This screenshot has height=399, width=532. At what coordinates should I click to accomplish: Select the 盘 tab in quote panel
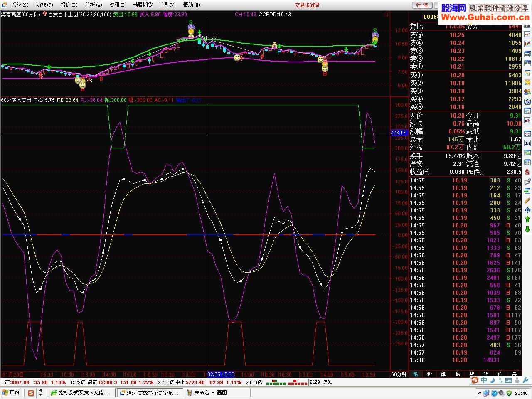tap(458, 374)
